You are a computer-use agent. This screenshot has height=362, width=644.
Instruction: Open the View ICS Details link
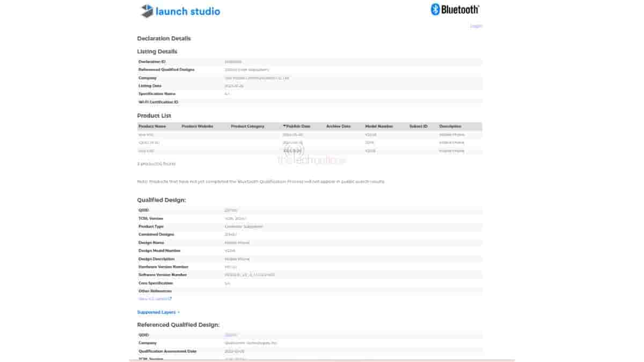click(x=152, y=299)
